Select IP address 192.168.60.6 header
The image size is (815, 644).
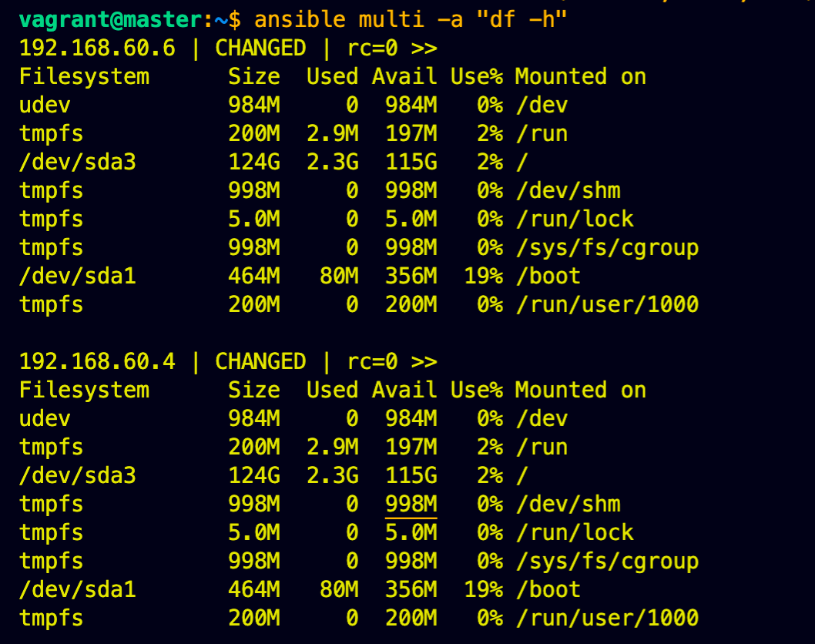click(x=97, y=49)
